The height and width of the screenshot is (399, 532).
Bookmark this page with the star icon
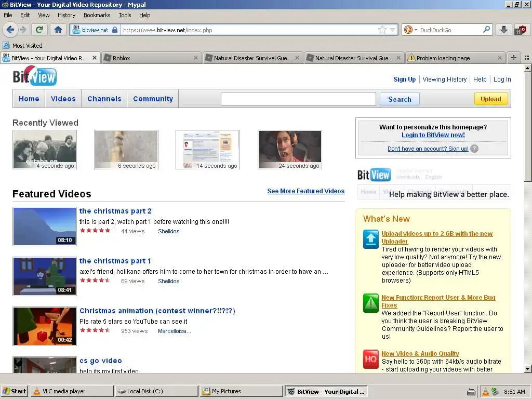point(382,30)
